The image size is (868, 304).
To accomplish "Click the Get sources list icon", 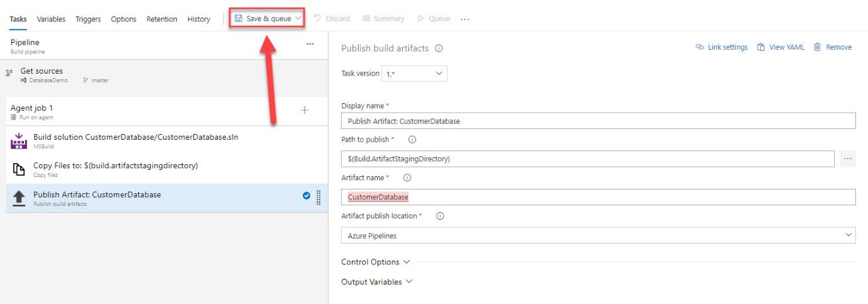I will (9, 73).
